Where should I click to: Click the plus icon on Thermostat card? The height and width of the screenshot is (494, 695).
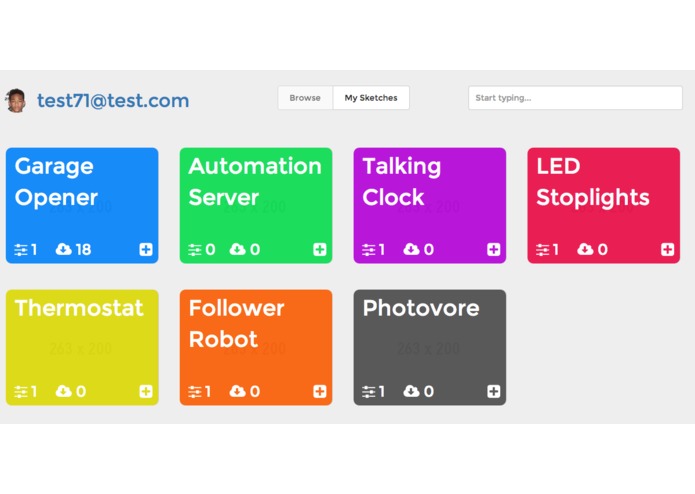[146, 391]
